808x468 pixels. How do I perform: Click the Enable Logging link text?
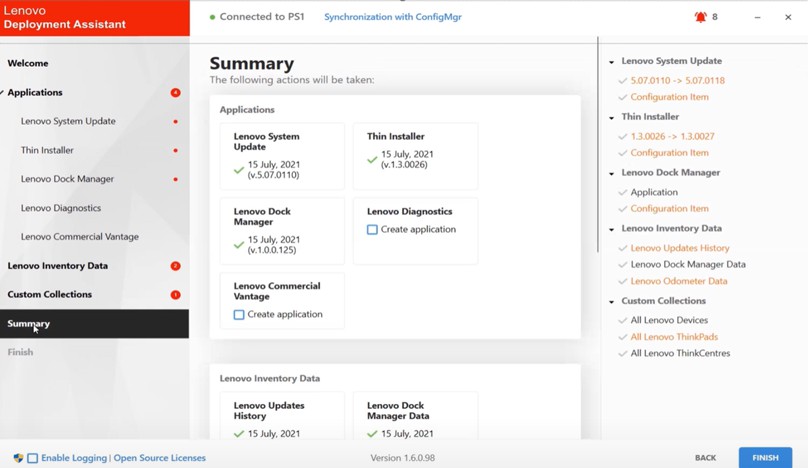pyautogui.click(x=74, y=458)
